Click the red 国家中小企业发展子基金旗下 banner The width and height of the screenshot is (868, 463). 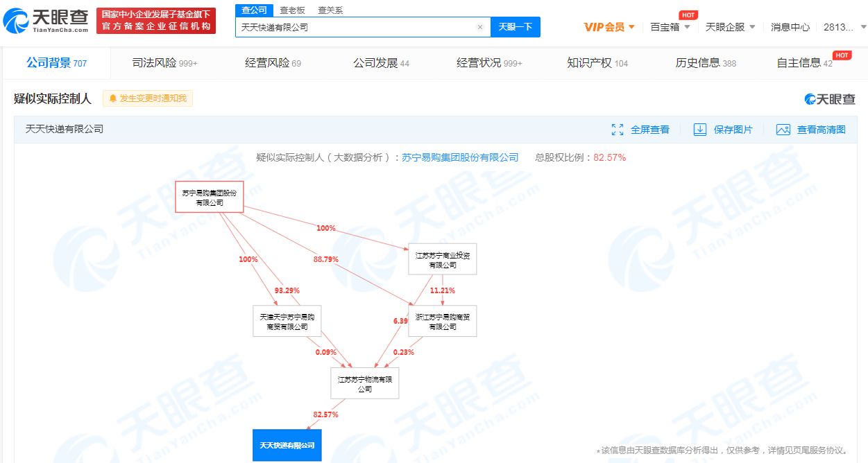156,21
